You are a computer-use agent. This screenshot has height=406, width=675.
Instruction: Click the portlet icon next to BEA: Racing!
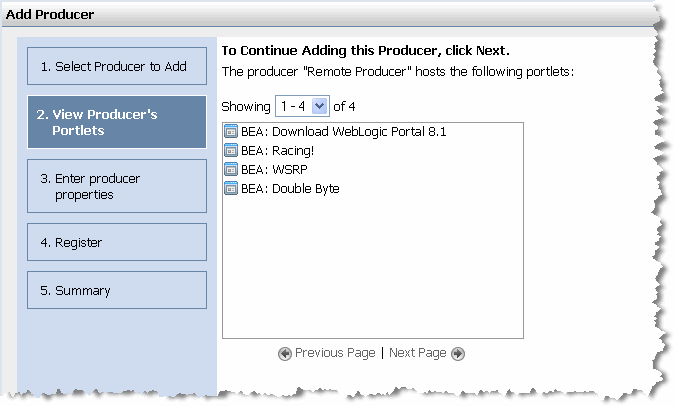(231, 150)
